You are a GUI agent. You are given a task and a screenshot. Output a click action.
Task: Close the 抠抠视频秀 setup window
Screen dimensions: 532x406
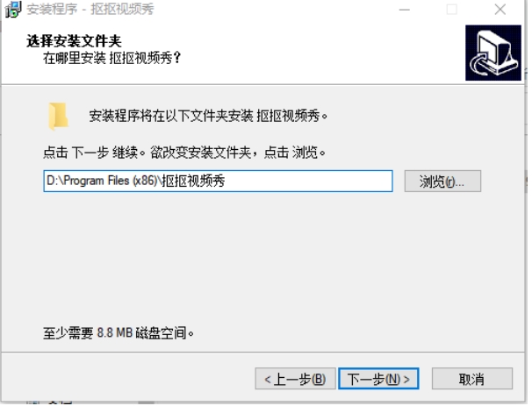[500, 10]
